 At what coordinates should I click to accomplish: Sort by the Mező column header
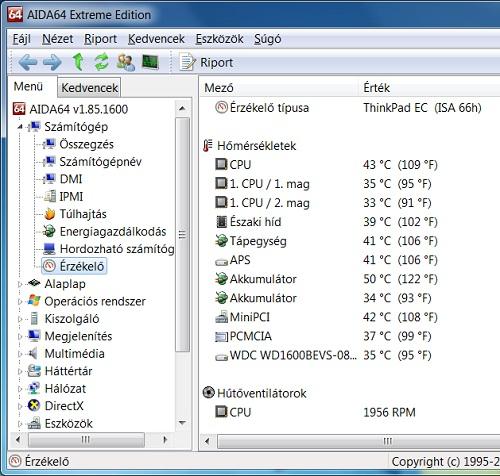(x=279, y=88)
